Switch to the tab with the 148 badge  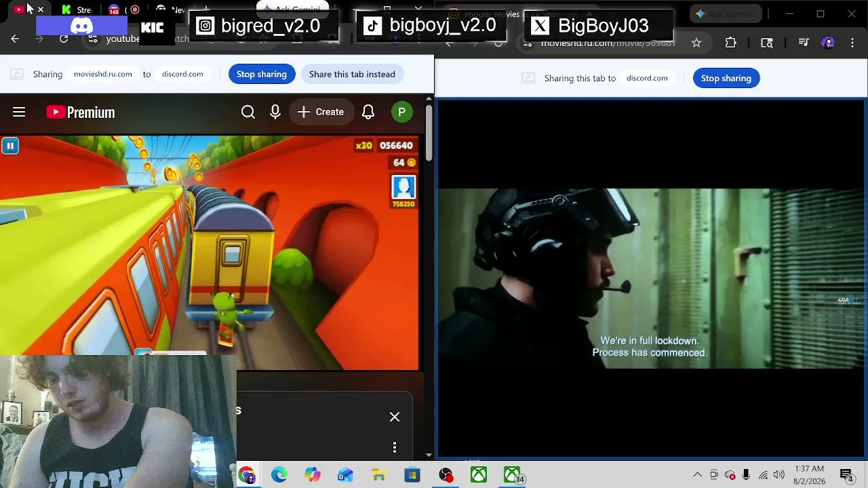click(114, 9)
